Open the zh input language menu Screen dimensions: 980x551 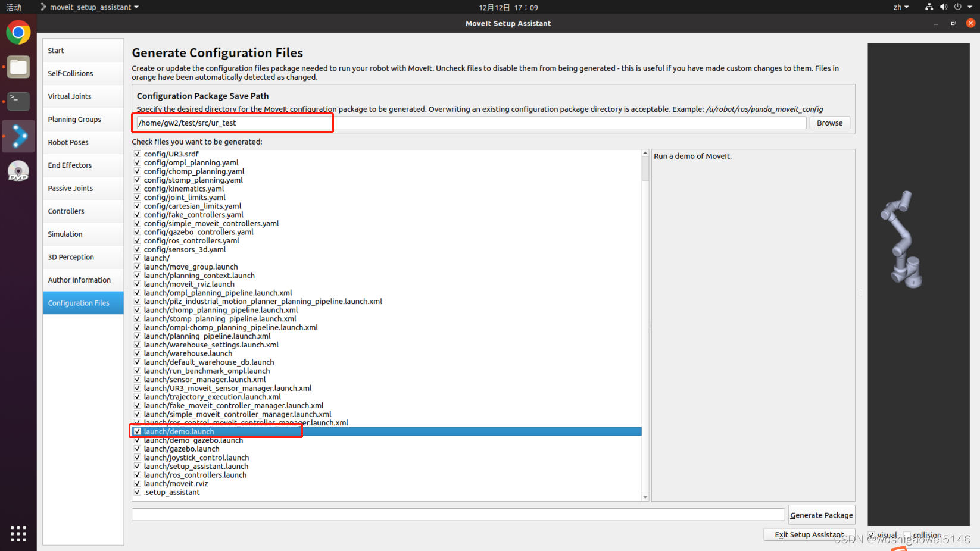(x=901, y=7)
